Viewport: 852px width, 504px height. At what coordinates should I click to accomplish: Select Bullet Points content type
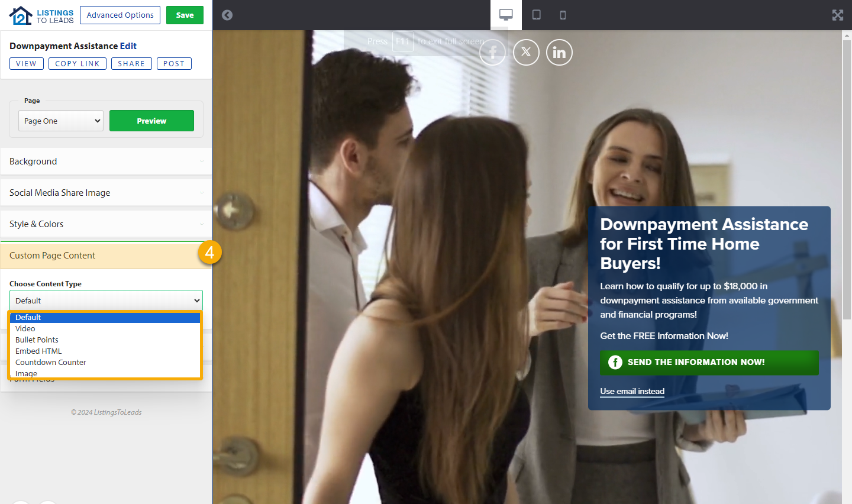[x=37, y=340]
